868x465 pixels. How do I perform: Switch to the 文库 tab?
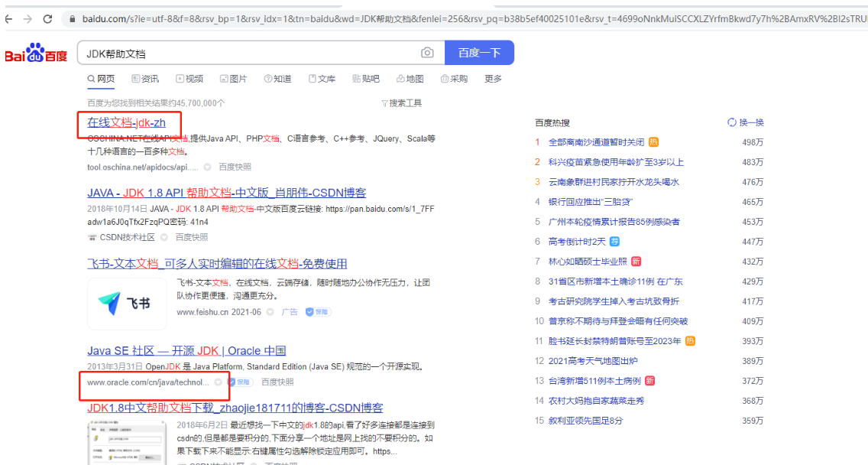322,80
